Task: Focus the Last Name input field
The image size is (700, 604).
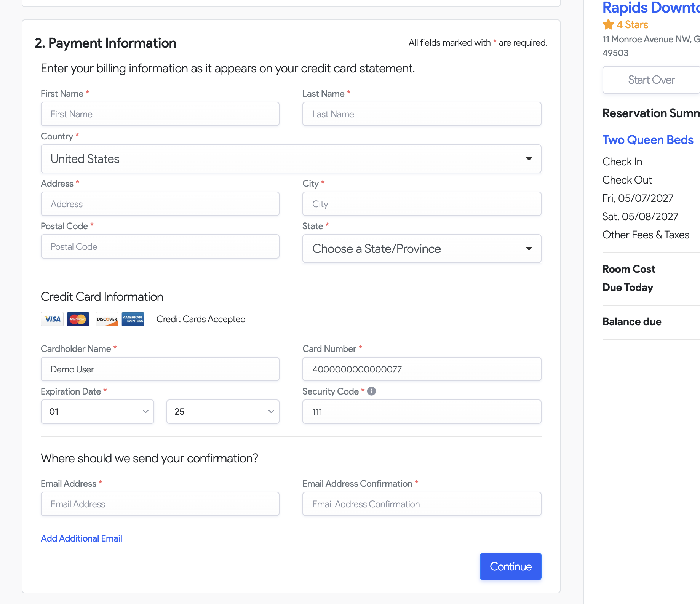Action: click(422, 114)
